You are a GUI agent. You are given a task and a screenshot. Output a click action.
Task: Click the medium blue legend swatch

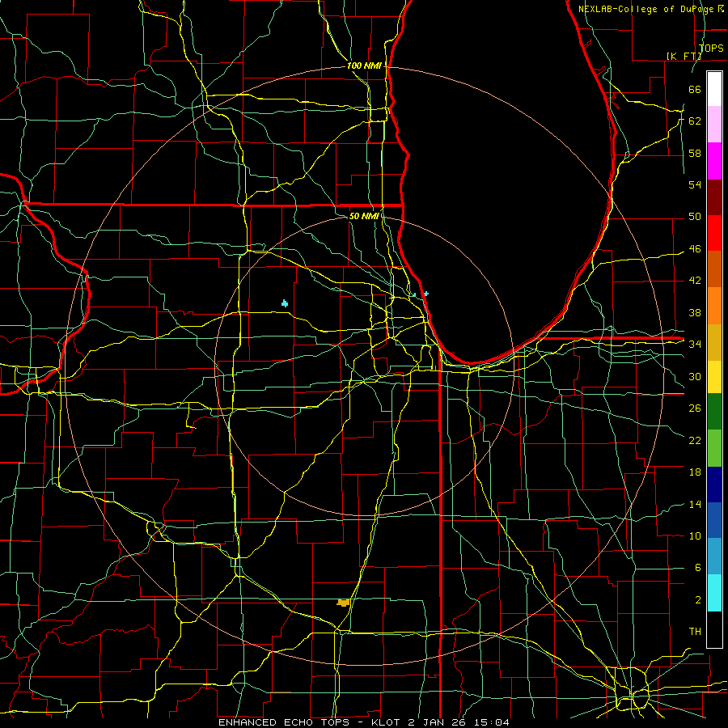point(714,520)
